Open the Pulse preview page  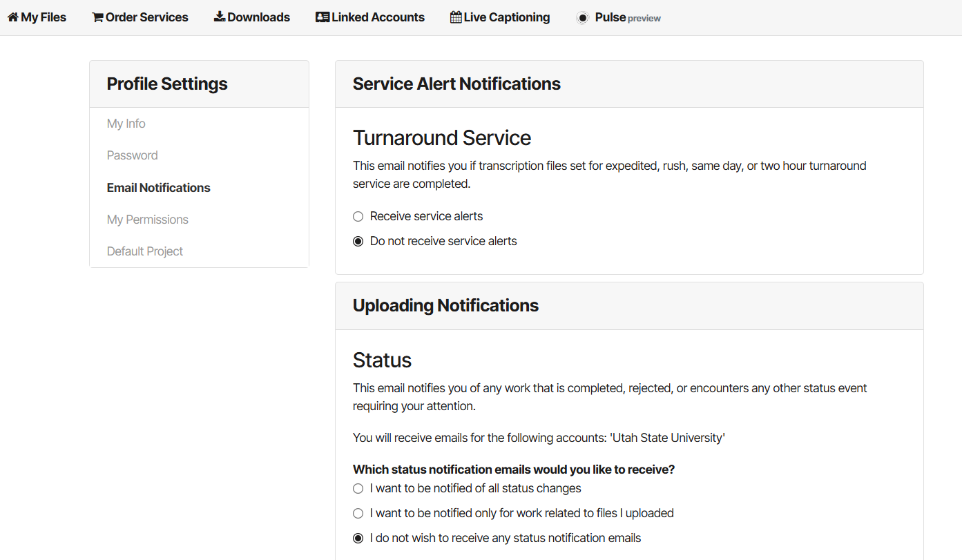click(619, 18)
